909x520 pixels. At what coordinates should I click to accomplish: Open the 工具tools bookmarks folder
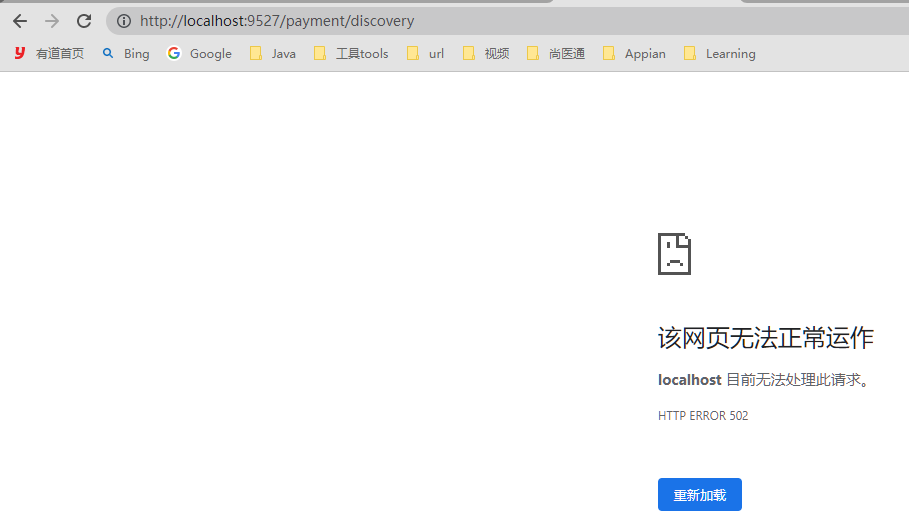351,53
